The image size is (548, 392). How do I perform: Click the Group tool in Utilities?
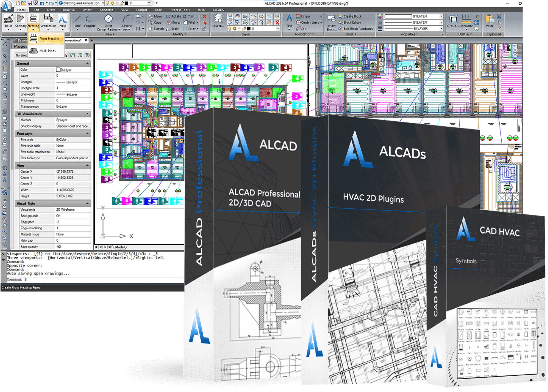pos(453,21)
